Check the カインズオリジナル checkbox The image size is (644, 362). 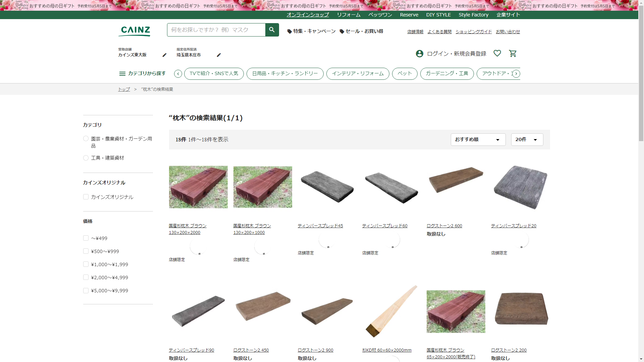[86, 197]
